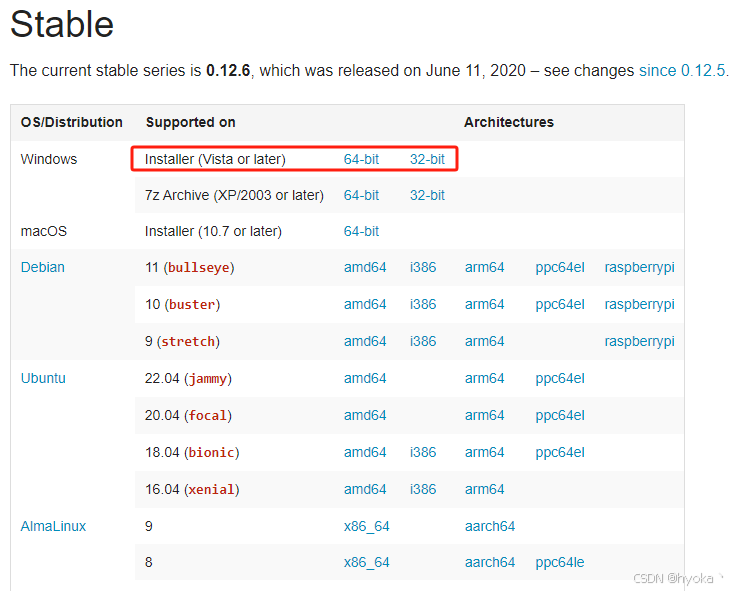Get Ubuntu 18.04 bionic arm64 package
Viewport: 739px width, 591px height.
coord(484,452)
